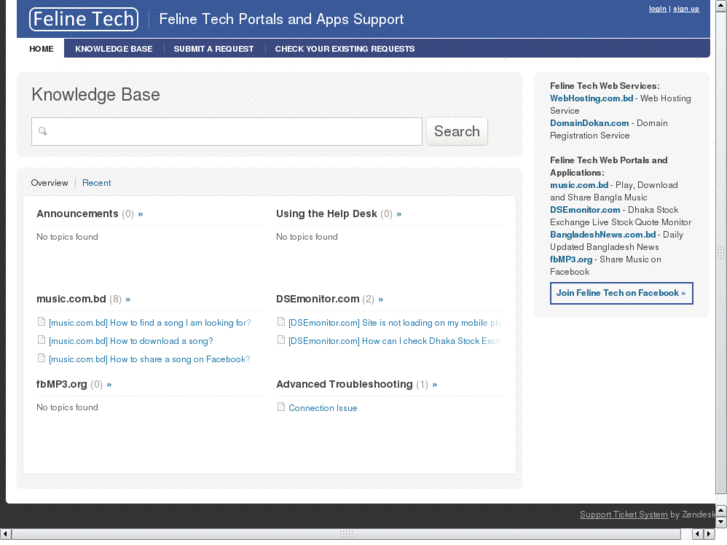Switch to the Recent view
This screenshot has width=727, height=545.
(x=96, y=183)
